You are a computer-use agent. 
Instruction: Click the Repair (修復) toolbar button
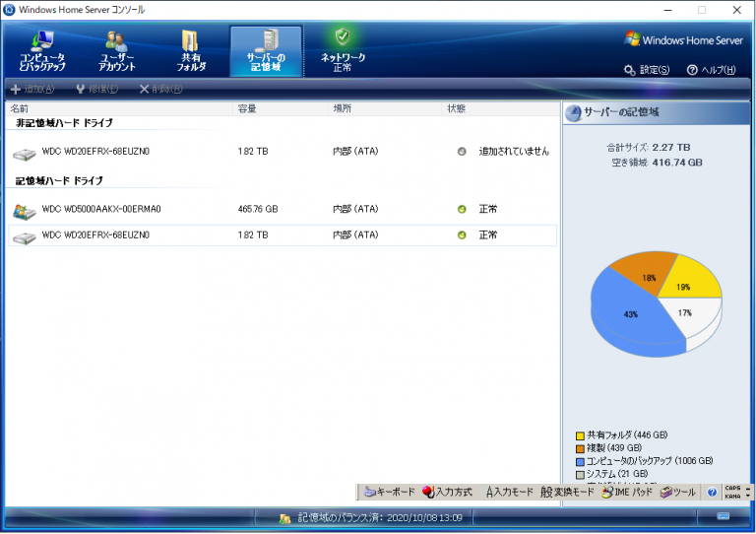pos(96,90)
